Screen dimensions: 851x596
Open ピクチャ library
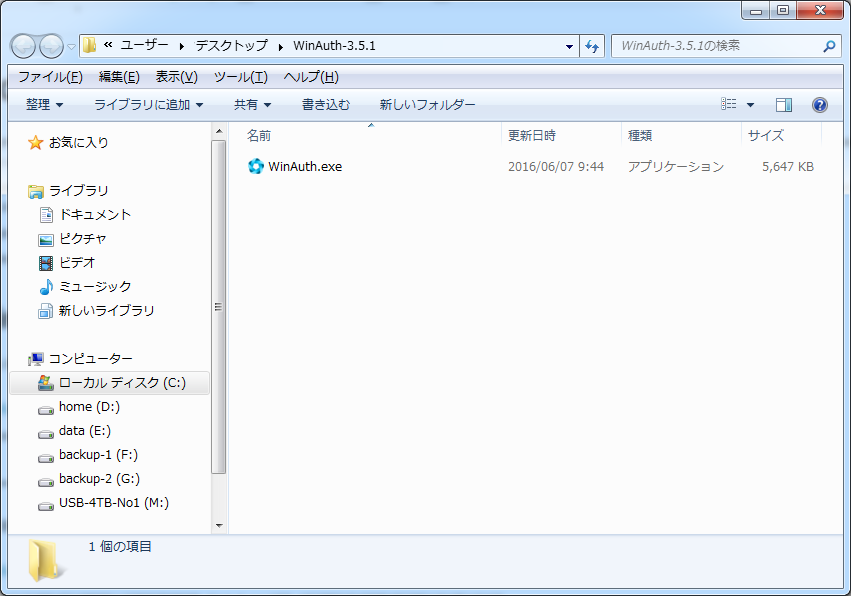pos(82,238)
